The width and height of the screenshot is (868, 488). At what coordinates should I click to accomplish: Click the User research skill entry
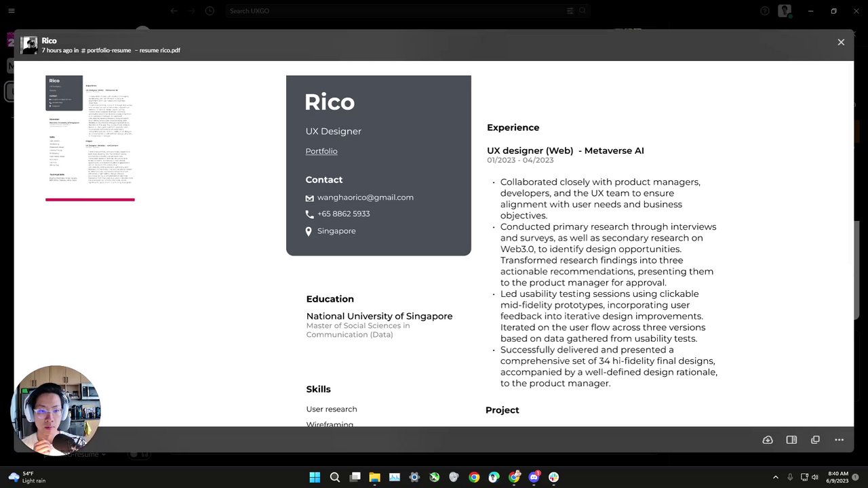[x=332, y=409]
